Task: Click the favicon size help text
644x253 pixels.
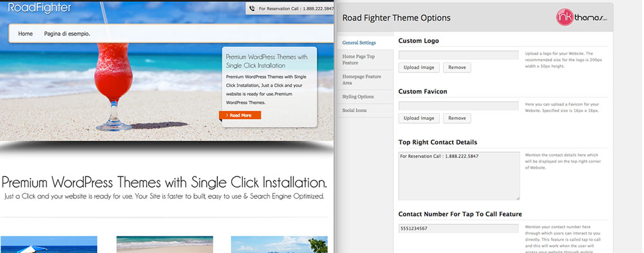Action: pos(562,108)
